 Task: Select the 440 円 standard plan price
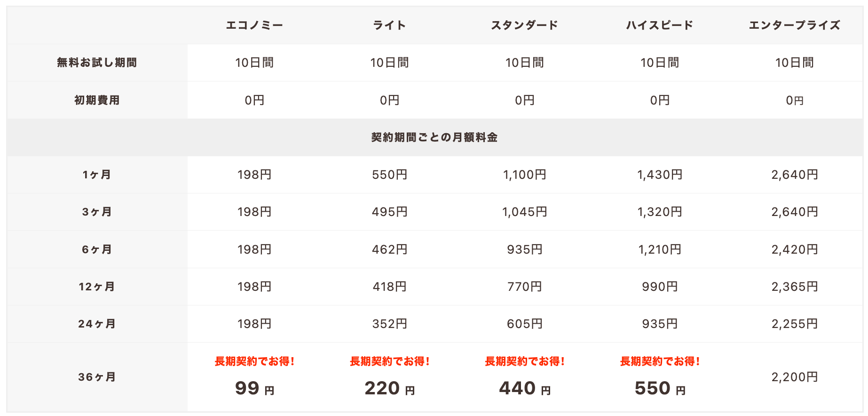(524, 388)
